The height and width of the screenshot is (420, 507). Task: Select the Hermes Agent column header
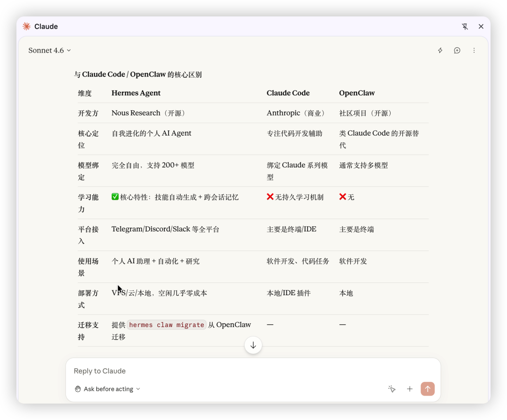pos(136,93)
